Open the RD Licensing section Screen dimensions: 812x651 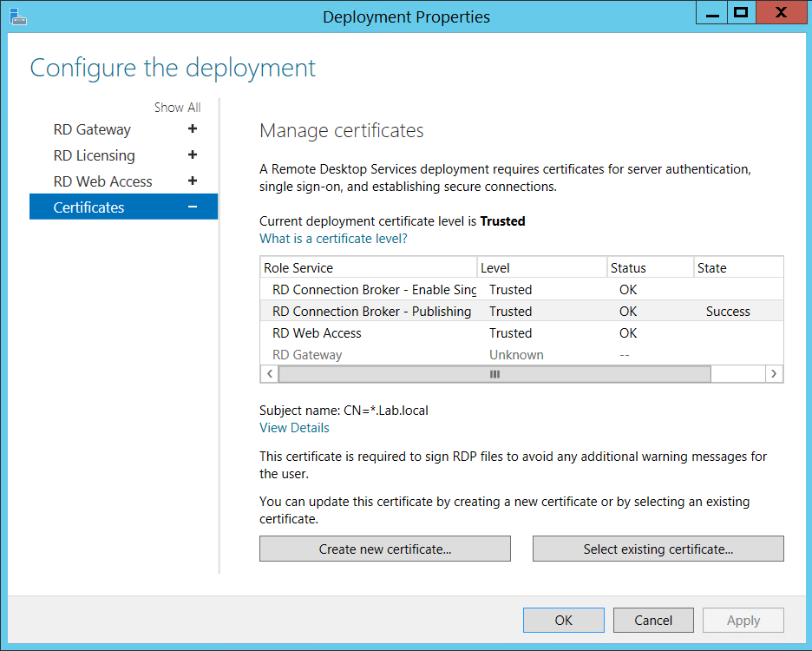tap(94, 155)
